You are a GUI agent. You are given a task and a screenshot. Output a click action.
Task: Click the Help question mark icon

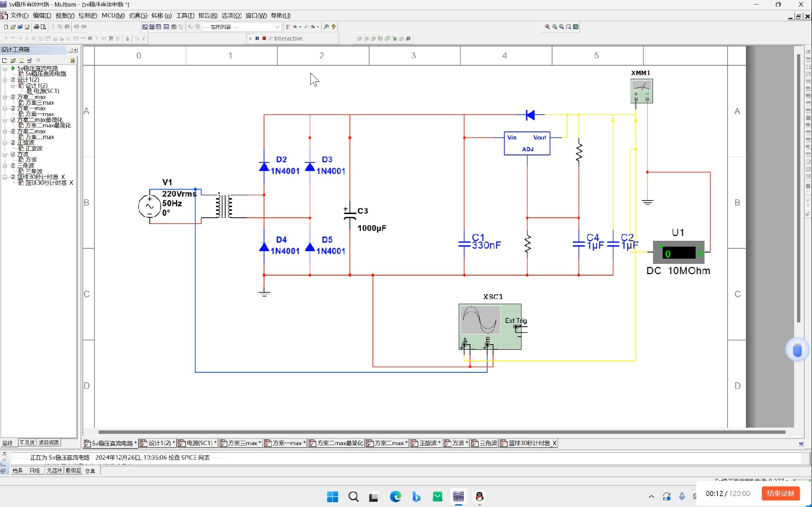tap(334, 27)
